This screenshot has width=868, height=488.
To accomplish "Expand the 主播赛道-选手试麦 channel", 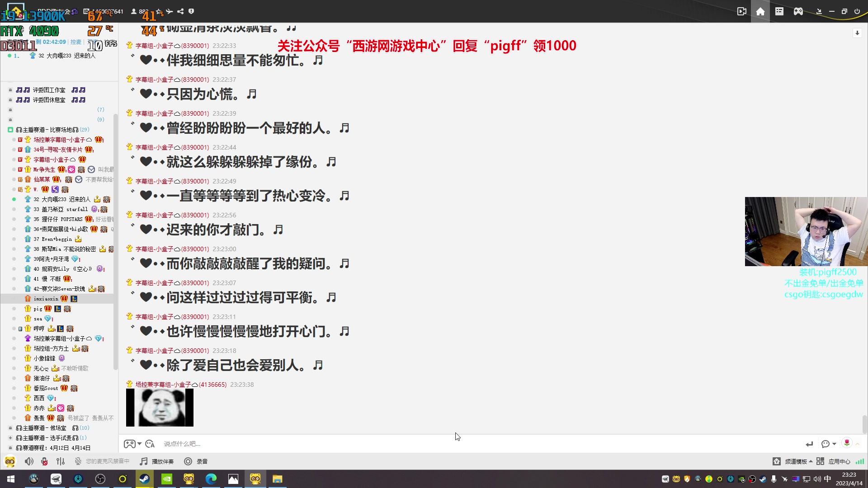I will tap(10, 438).
